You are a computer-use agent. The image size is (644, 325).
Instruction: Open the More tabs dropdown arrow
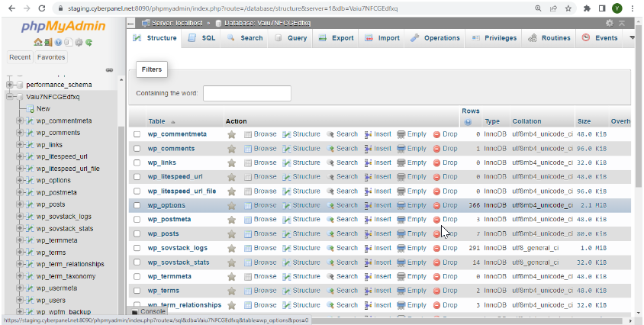pos(632,38)
